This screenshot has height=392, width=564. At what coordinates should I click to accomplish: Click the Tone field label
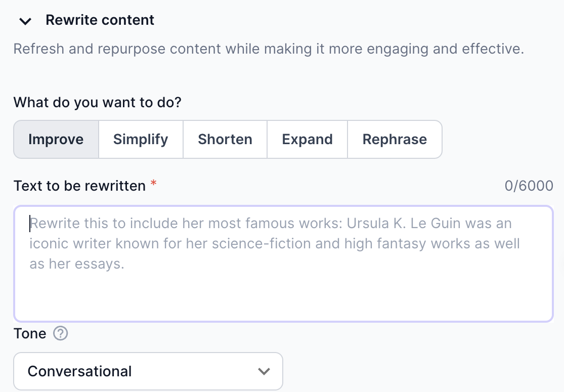30,334
